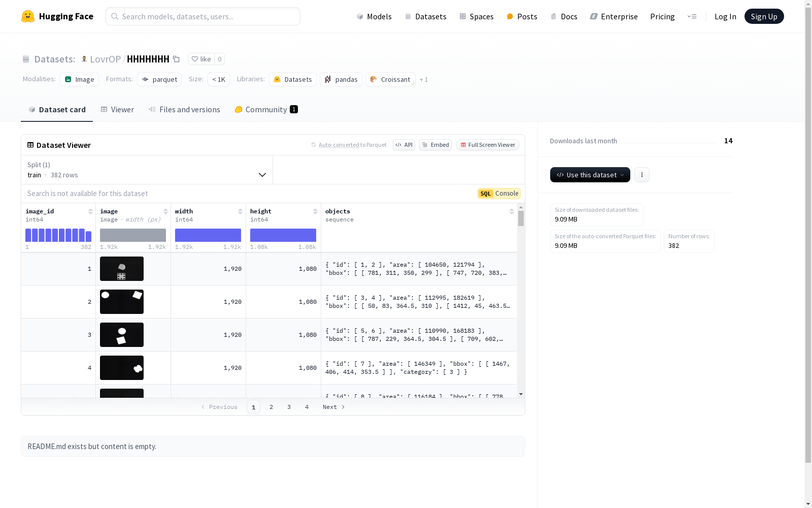Switch to Files and versions tab
The height and width of the screenshot is (508, 812).
click(x=184, y=110)
